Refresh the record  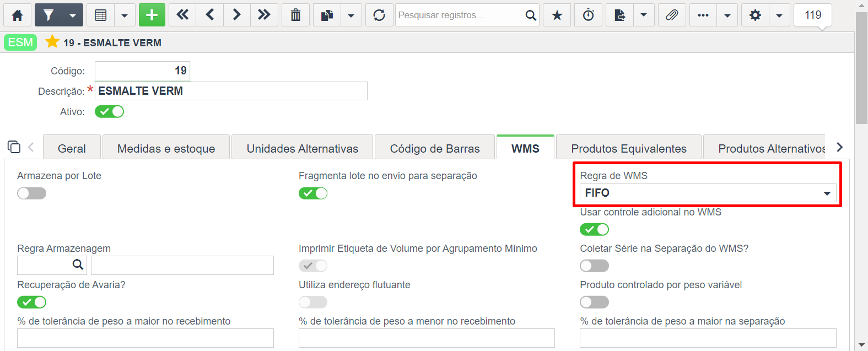coord(379,15)
